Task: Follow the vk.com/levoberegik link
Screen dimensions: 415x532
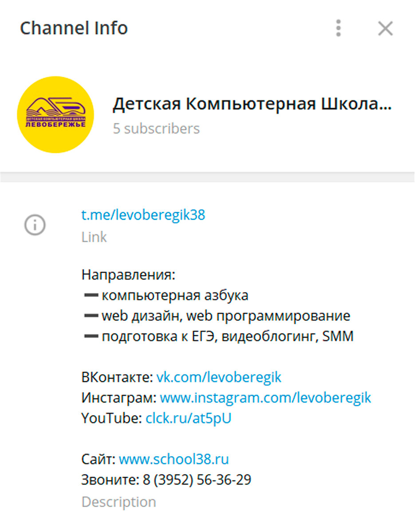Action: (x=219, y=377)
